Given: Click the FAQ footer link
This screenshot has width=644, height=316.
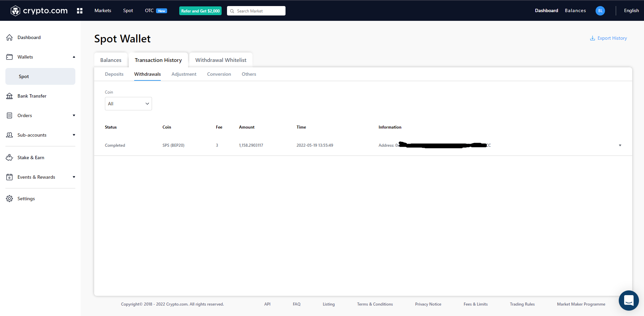Looking at the screenshot, I should [x=297, y=304].
